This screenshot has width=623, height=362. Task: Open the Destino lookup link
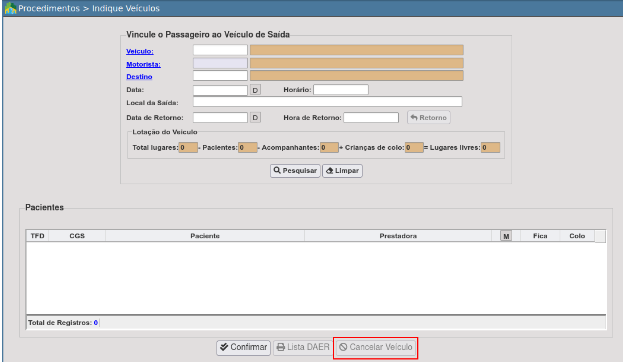139,77
